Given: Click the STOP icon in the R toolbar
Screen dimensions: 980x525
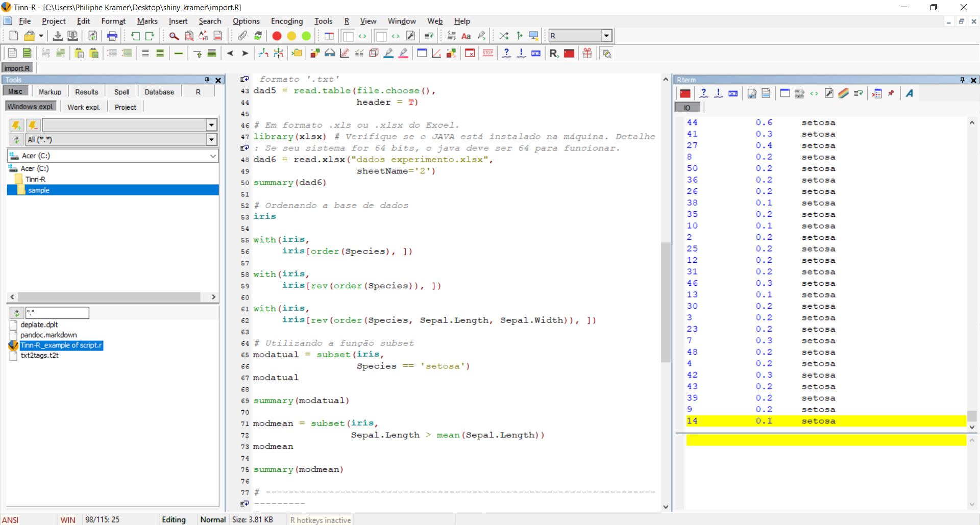Looking at the screenshot, I should click(x=488, y=53).
